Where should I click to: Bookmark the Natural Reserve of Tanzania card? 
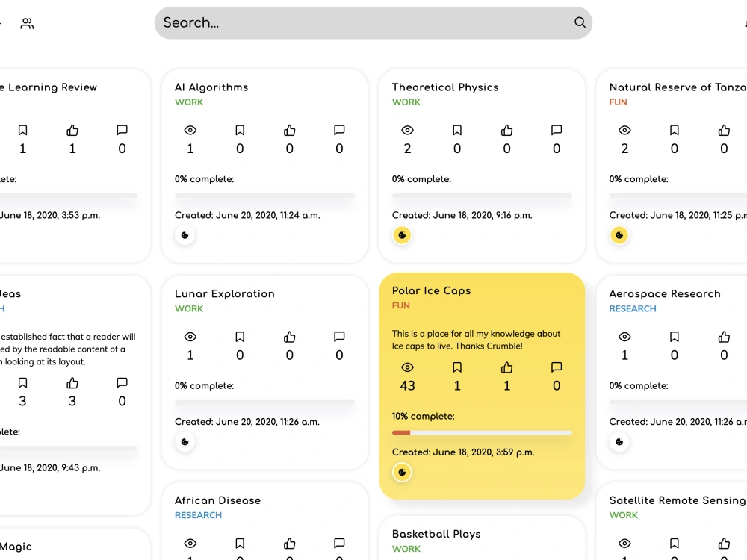coord(674,130)
